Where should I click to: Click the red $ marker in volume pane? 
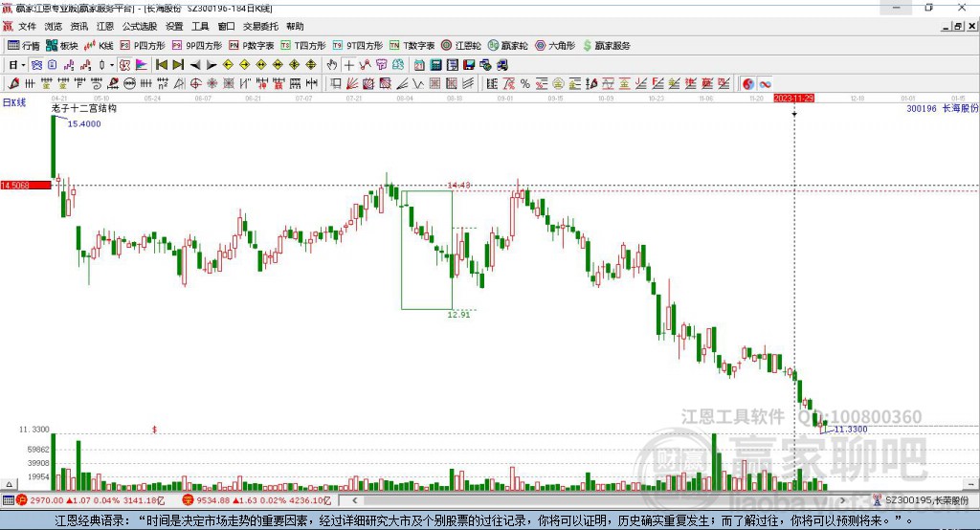(x=154, y=430)
